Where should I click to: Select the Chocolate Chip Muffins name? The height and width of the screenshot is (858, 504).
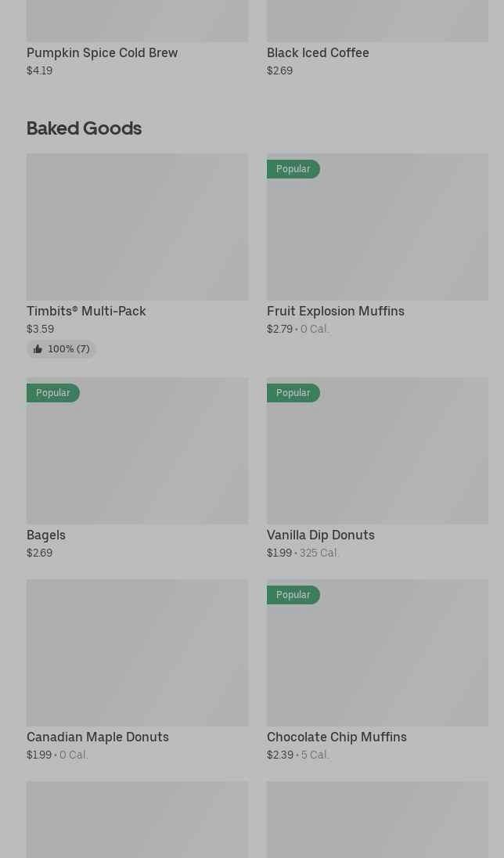point(337,737)
